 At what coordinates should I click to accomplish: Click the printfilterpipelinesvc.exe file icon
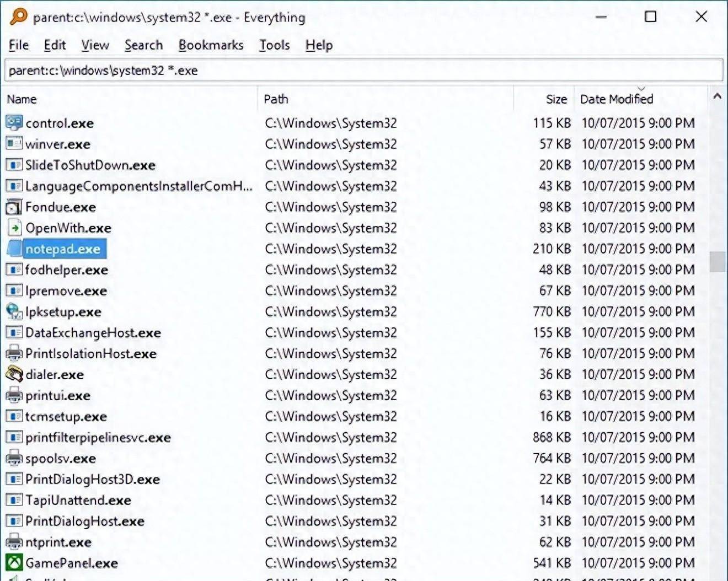(x=14, y=437)
